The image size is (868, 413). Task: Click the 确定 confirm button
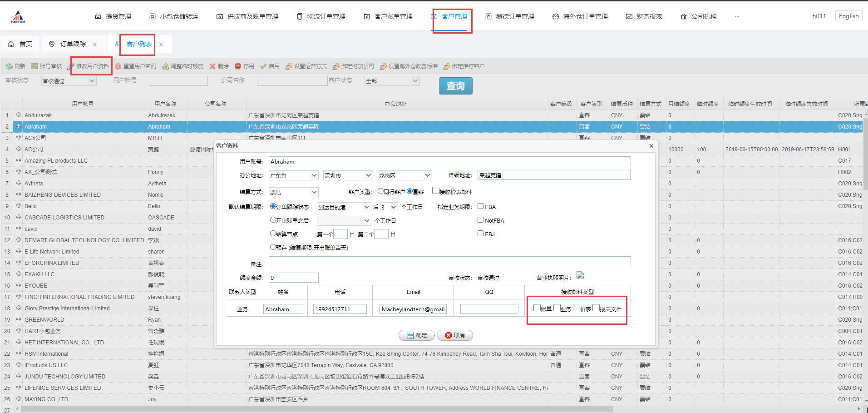(x=416, y=335)
